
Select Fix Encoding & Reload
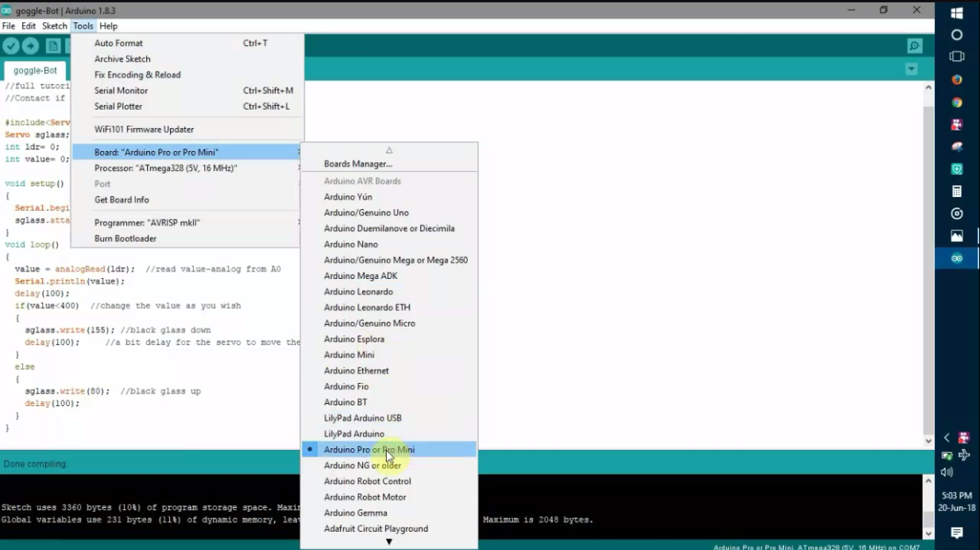[187, 75]
